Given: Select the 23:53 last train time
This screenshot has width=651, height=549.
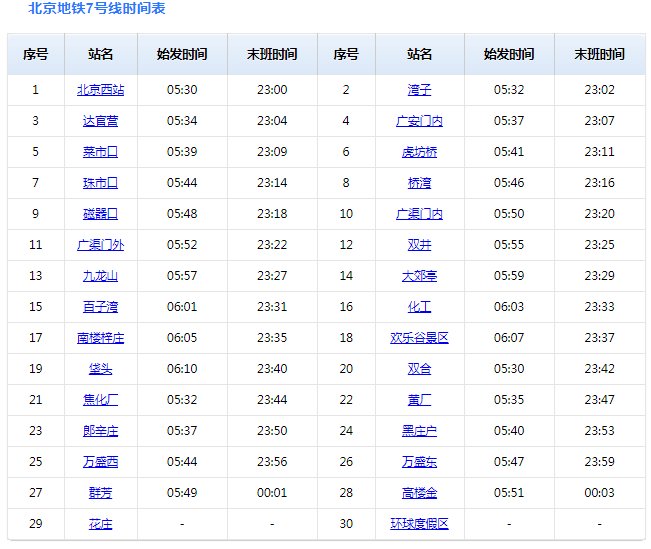Looking at the screenshot, I should (x=600, y=431).
